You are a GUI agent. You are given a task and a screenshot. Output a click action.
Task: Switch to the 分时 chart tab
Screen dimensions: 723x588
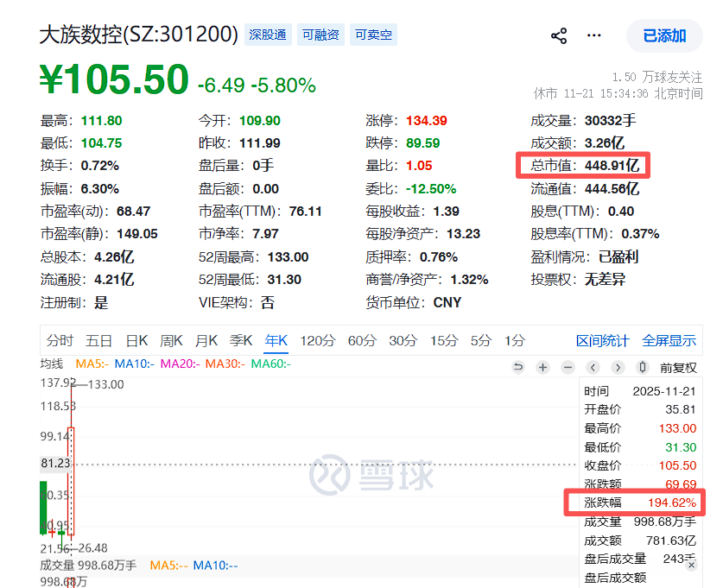pyautogui.click(x=60, y=340)
